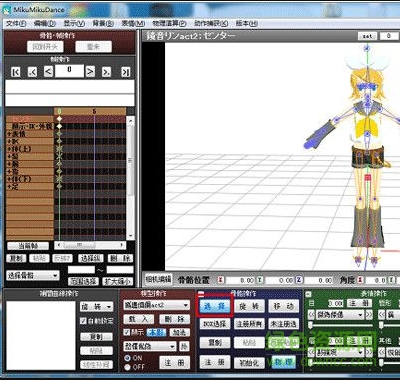
Task: Toggle the 物理 button in bone panel
Action: tap(283, 362)
